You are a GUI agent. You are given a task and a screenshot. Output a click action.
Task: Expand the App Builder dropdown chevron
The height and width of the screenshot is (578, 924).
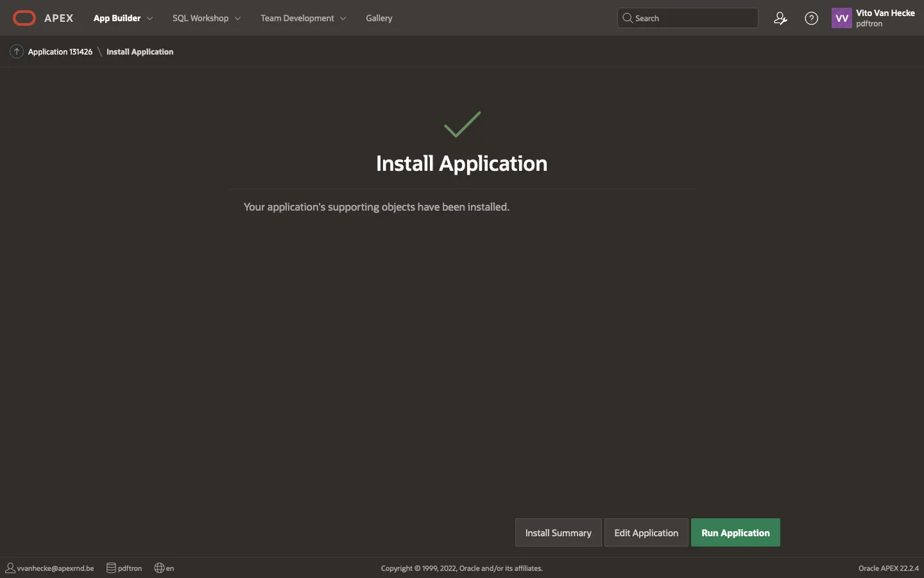pyautogui.click(x=150, y=19)
